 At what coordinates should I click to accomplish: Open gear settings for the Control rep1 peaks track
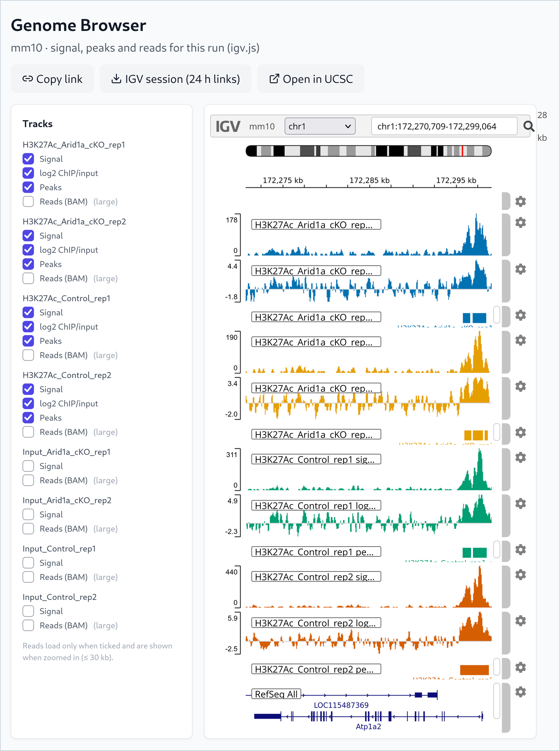tap(521, 550)
